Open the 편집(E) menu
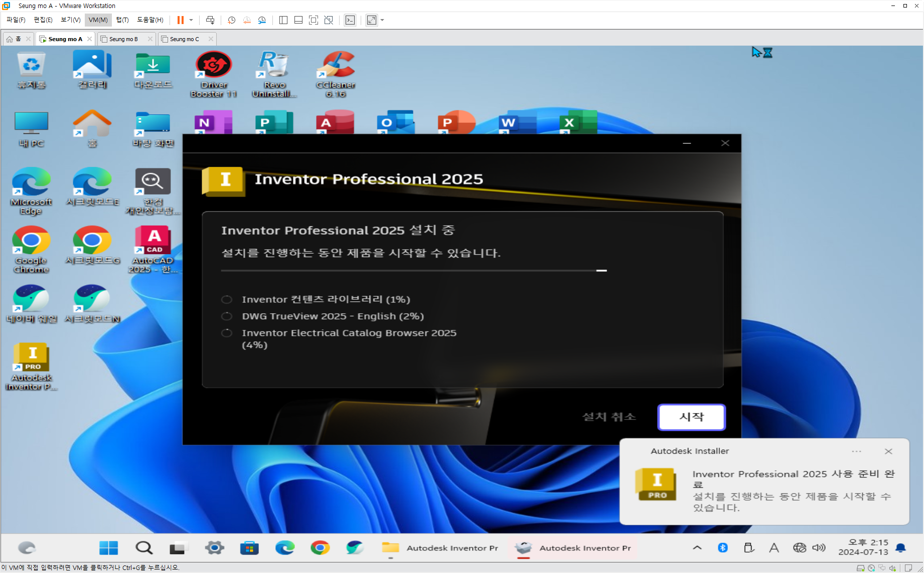This screenshot has width=924, height=573. click(x=43, y=20)
